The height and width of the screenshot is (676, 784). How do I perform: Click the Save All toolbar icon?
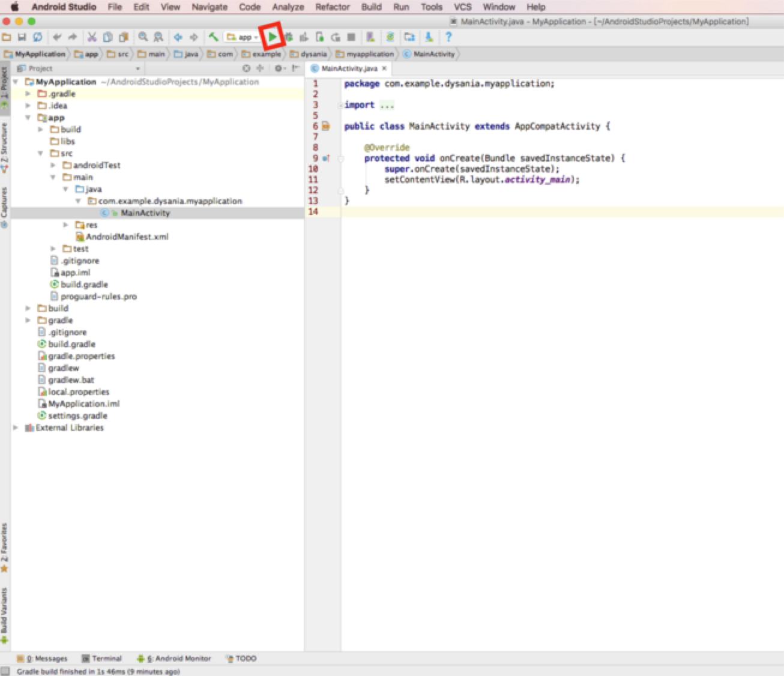coord(22,37)
